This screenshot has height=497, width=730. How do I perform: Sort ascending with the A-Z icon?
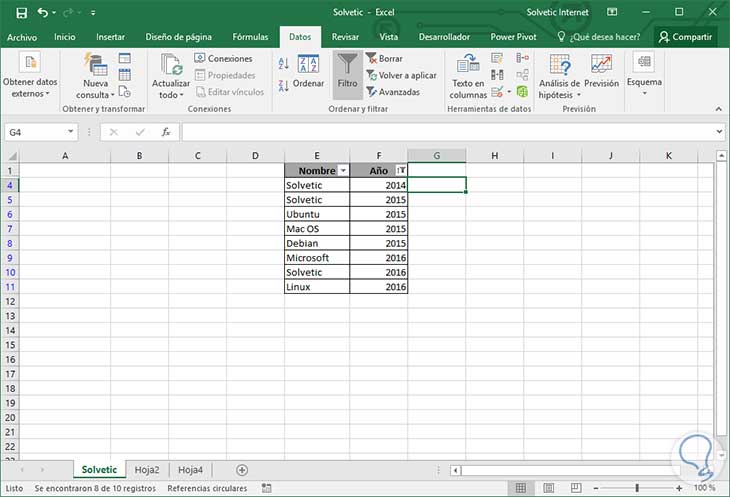click(284, 63)
